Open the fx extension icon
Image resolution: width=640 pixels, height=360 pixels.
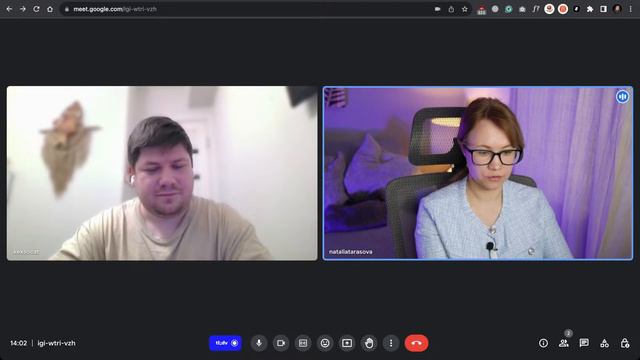tap(536, 9)
